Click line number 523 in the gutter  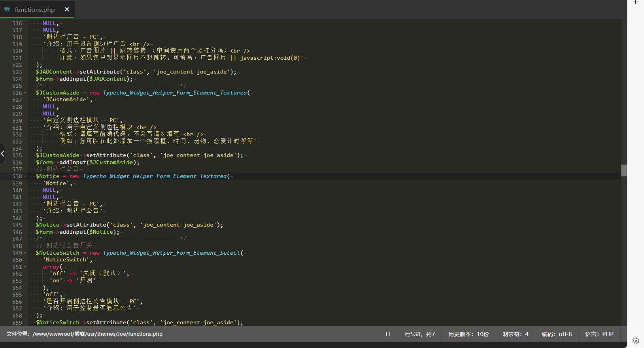click(17, 72)
